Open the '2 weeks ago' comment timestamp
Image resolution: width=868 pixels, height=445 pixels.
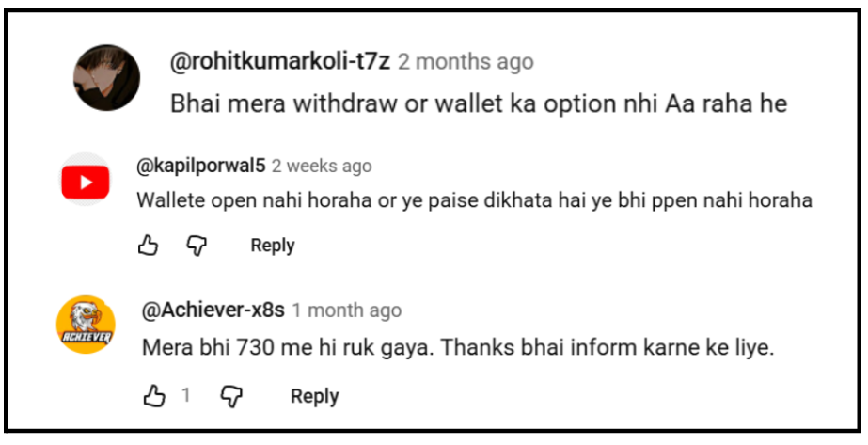[322, 166]
